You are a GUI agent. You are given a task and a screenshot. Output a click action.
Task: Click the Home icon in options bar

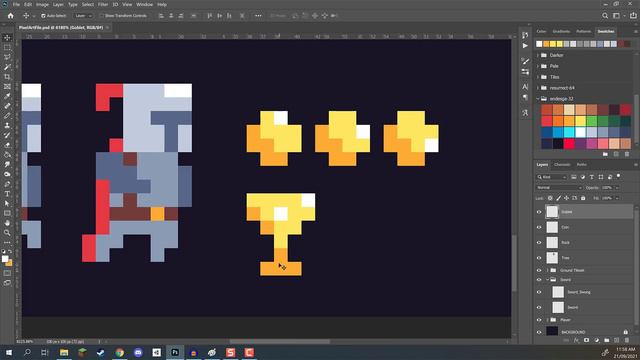[x=11, y=16]
